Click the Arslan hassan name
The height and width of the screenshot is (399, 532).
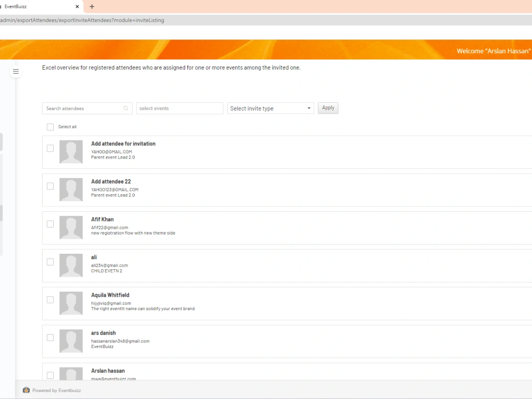(107, 371)
